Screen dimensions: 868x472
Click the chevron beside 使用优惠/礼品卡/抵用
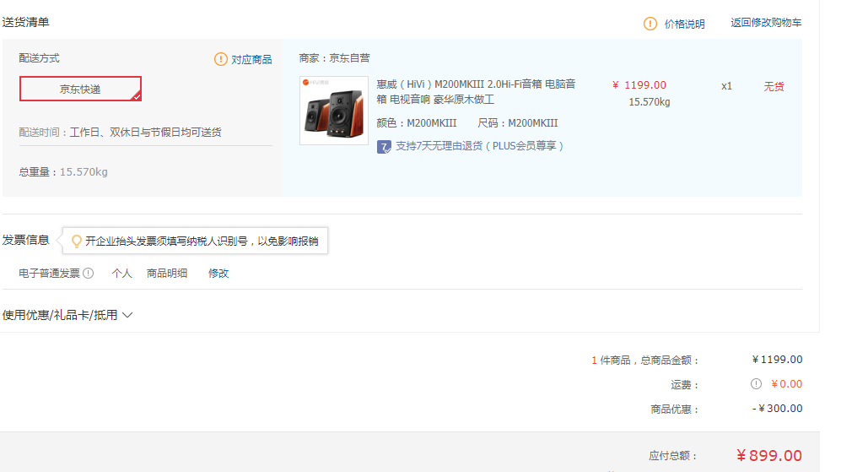click(127, 315)
